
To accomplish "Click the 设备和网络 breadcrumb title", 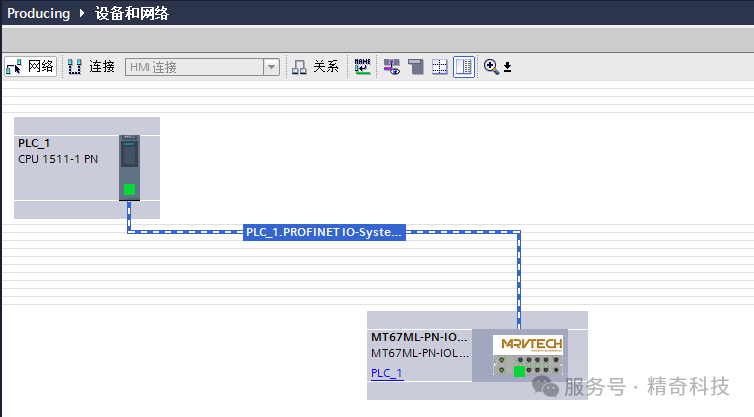I will click(x=132, y=13).
